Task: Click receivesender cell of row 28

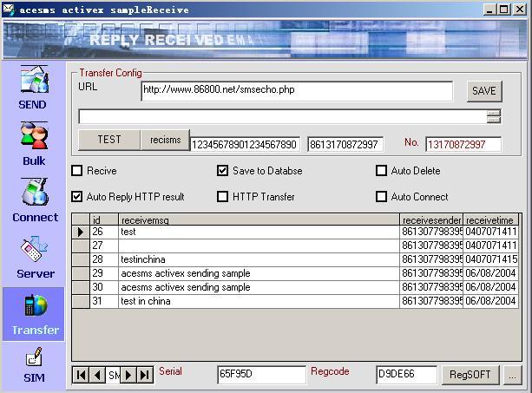Action: coord(431,259)
